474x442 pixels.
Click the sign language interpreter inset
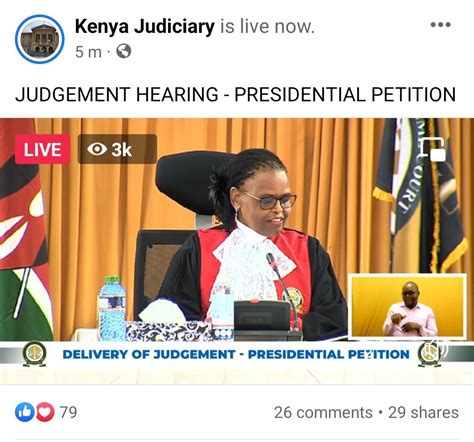click(407, 306)
